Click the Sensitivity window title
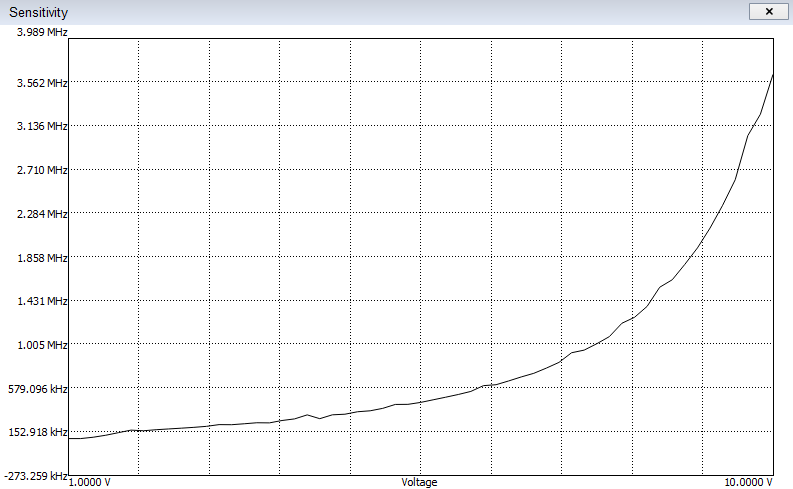Image resolution: width=793 pixels, height=489 pixels. coord(38,12)
